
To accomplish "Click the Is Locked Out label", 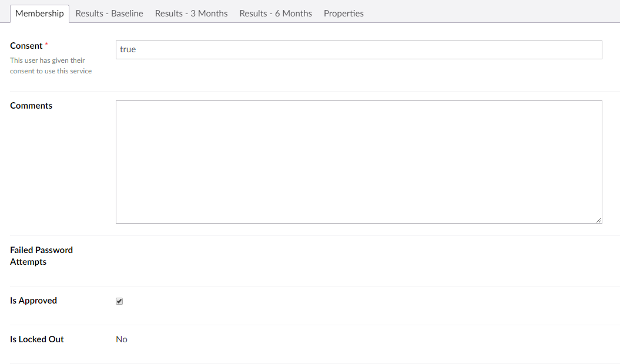I will point(37,339).
